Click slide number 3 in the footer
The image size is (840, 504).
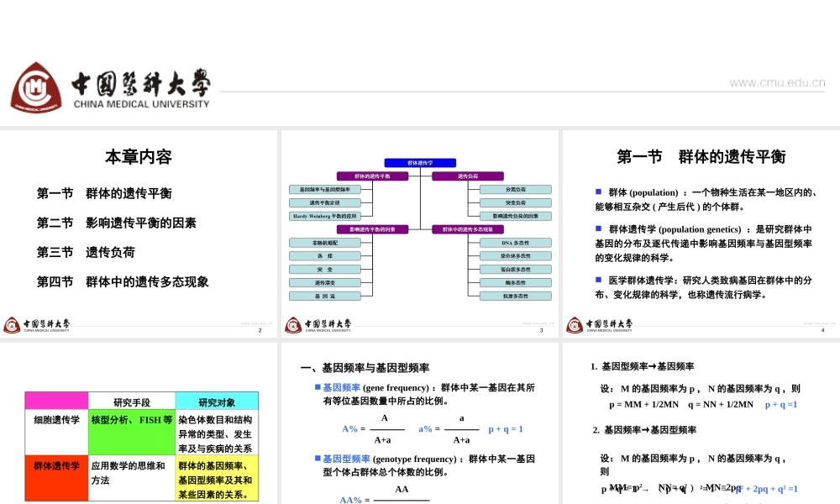coord(540,330)
